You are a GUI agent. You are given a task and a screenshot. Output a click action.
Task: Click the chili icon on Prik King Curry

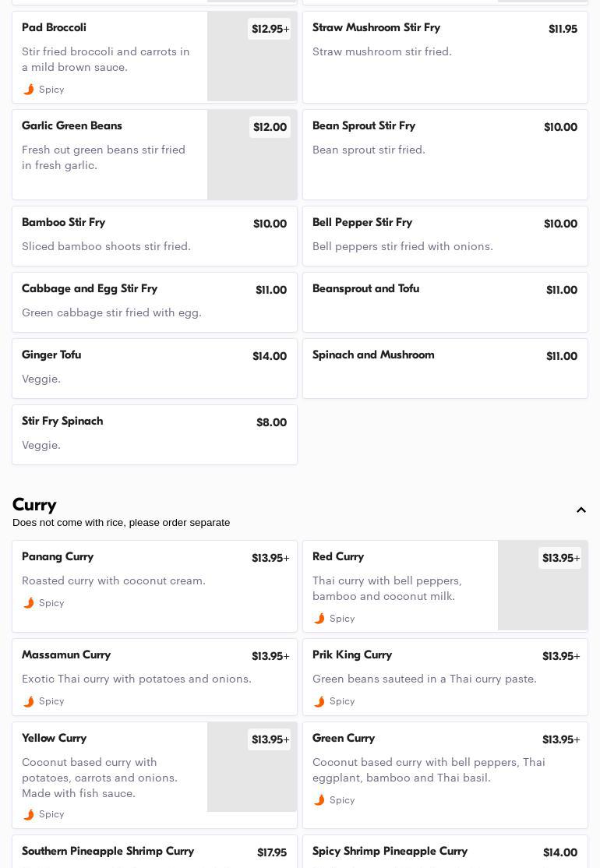pyautogui.click(x=319, y=700)
